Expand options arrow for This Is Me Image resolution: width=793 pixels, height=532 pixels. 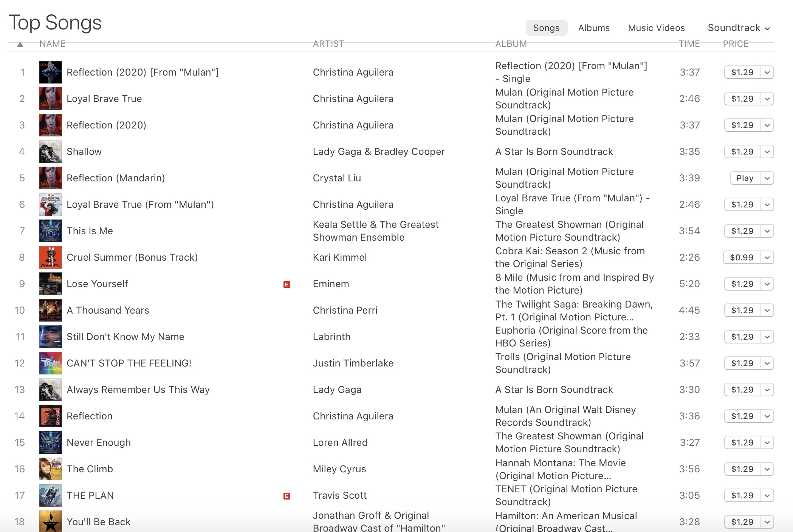[x=767, y=231]
